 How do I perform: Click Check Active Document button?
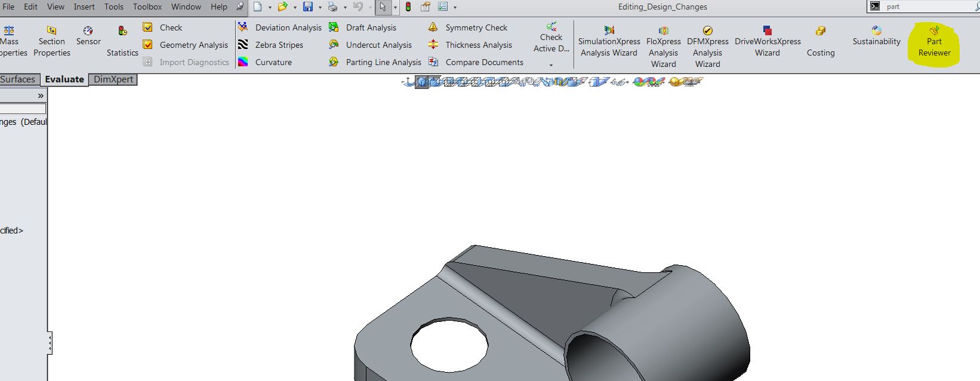coord(551,37)
